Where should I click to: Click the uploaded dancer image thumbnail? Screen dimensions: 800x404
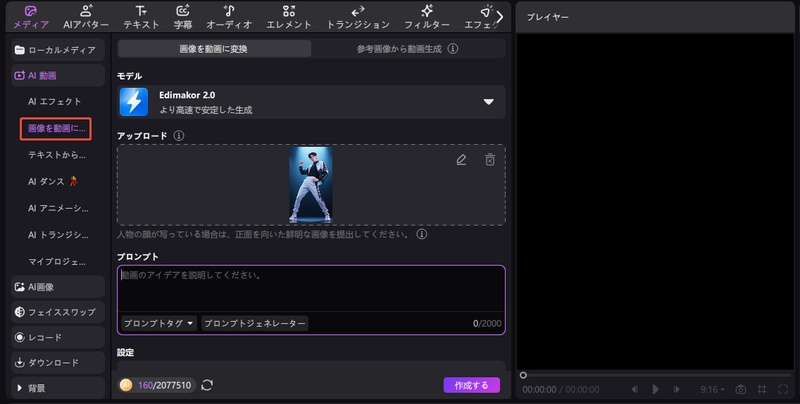click(x=311, y=185)
